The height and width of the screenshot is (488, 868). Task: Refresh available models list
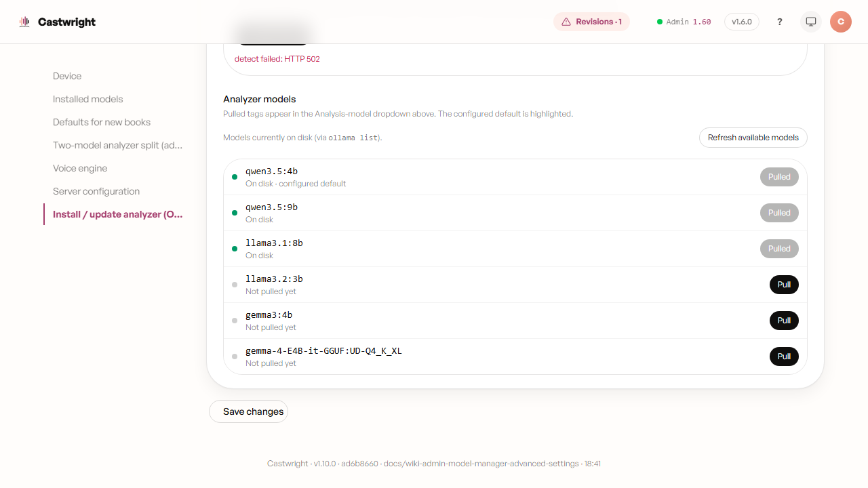coord(753,138)
